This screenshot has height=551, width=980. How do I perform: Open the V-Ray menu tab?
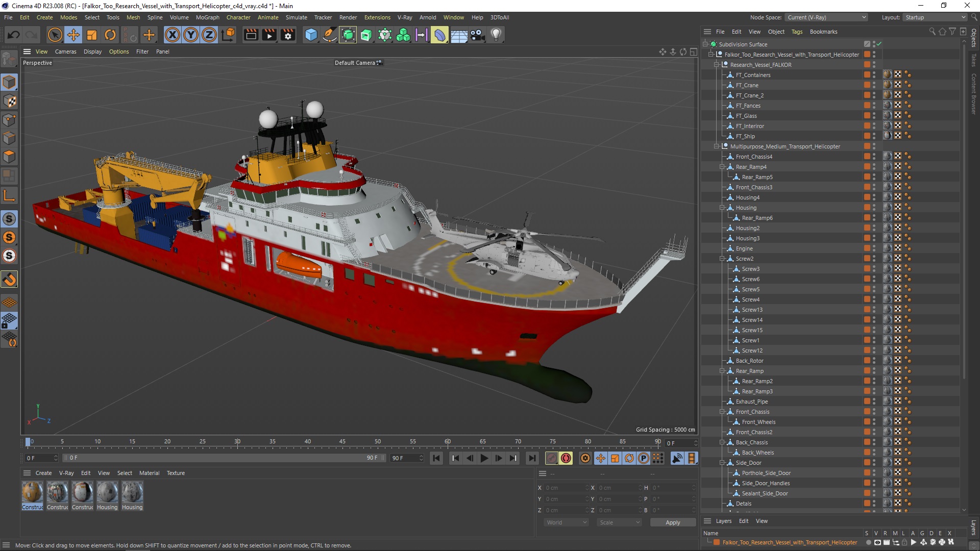(x=408, y=17)
